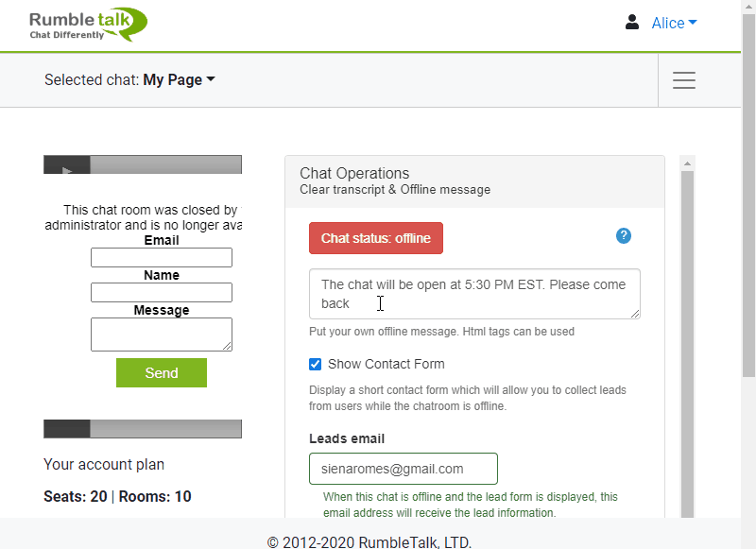Focus the Name field in contact form
Screen dimensions: 756x549
(162, 293)
